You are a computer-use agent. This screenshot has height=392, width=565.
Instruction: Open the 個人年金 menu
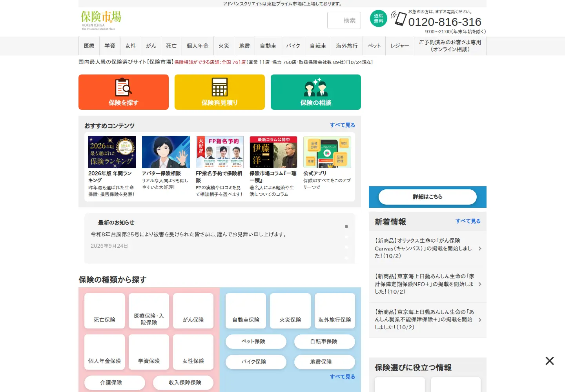pos(197,46)
